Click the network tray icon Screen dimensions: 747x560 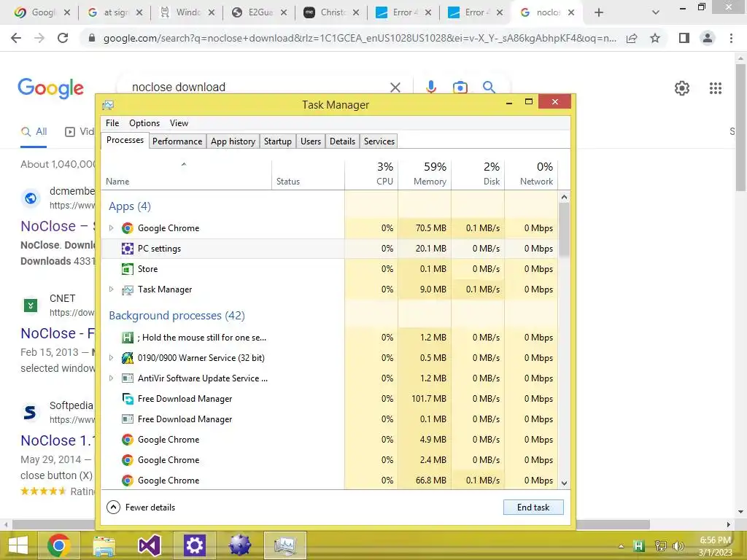[661, 546]
